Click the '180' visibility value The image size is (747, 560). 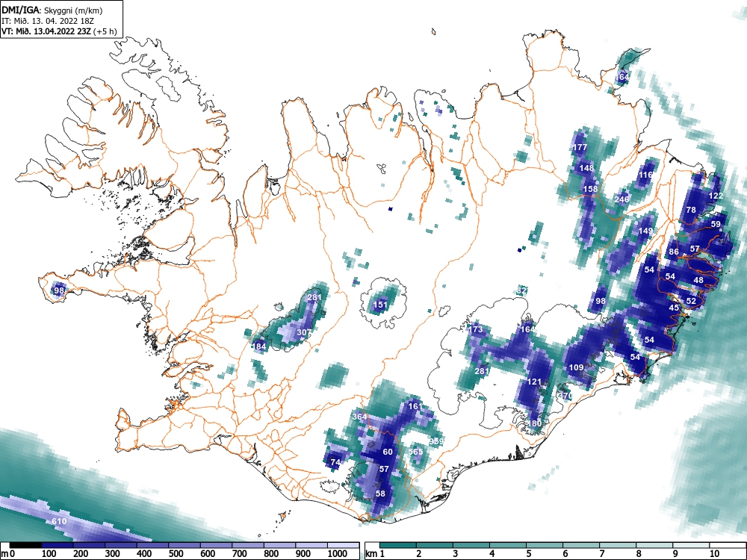point(535,423)
